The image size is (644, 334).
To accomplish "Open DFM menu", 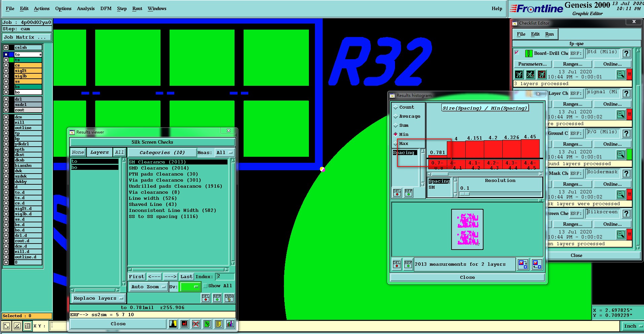I will 106,8.
